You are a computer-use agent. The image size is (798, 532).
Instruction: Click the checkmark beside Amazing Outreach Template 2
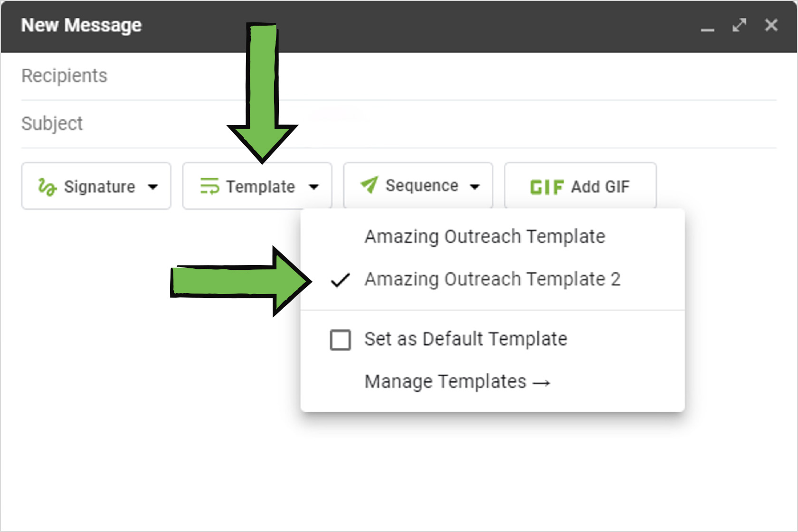[340, 280]
